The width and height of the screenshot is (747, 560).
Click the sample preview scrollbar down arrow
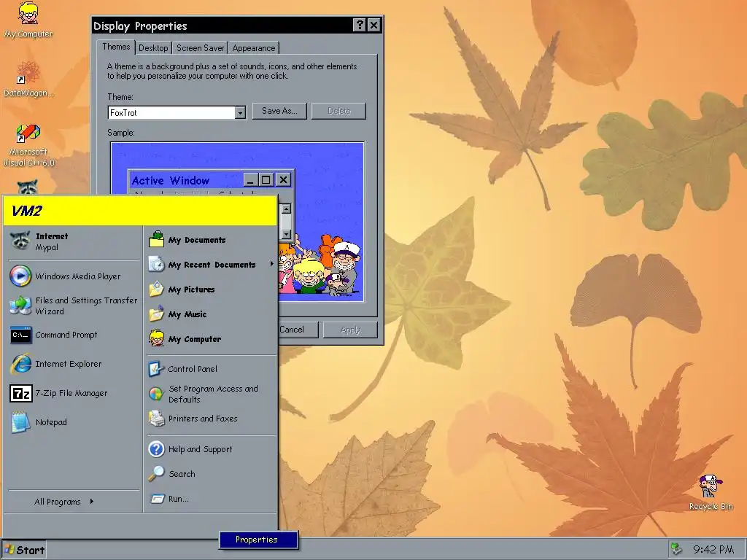(x=286, y=234)
